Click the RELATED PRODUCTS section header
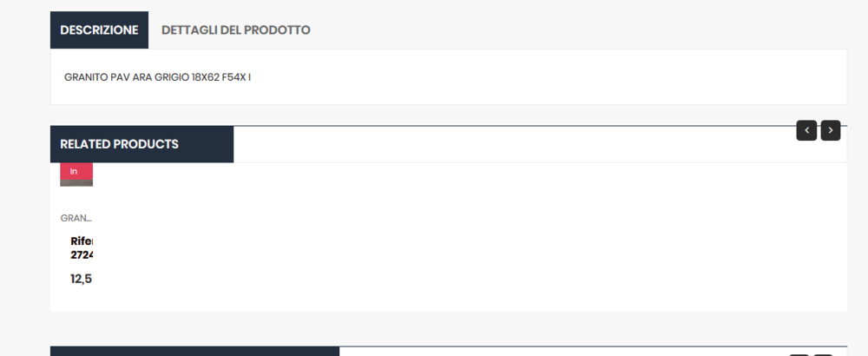The height and width of the screenshot is (356, 868). pos(141,144)
